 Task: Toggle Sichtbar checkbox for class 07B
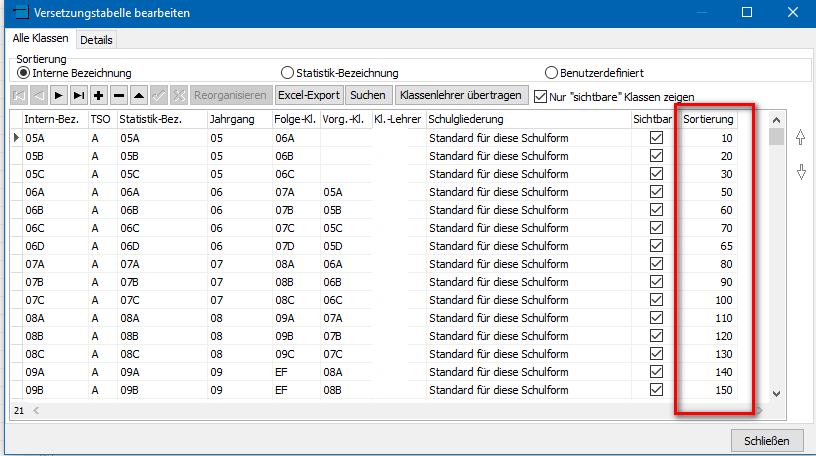pyautogui.click(x=656, y=282)
